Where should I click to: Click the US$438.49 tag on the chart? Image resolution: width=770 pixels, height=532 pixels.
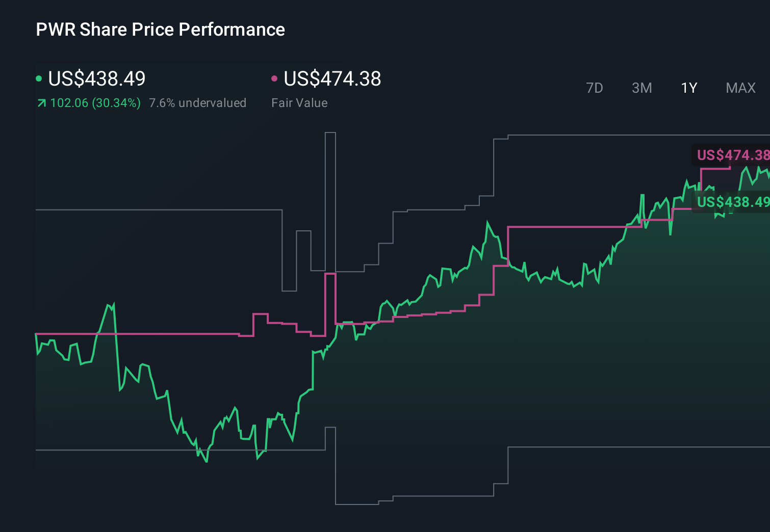point(733,202)
